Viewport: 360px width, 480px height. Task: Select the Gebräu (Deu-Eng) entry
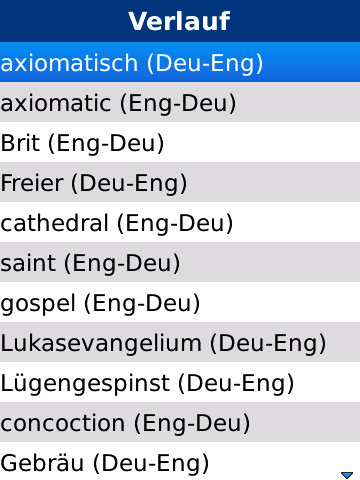[180, 461]
